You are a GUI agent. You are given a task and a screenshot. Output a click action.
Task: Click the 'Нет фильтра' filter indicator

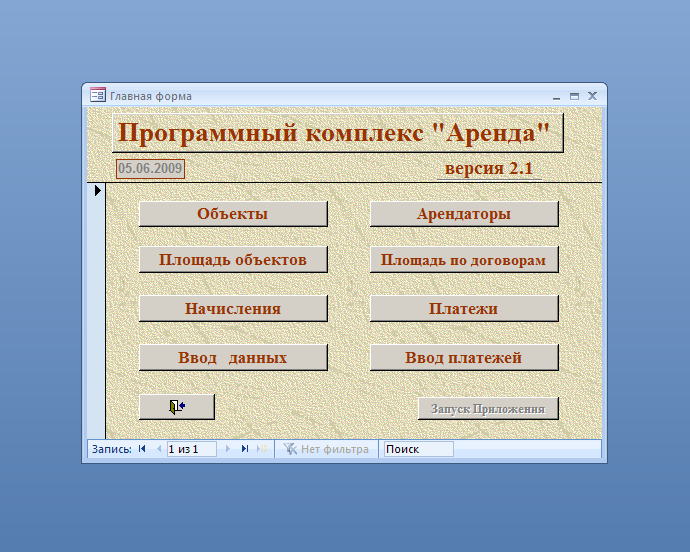pos(326,449)
